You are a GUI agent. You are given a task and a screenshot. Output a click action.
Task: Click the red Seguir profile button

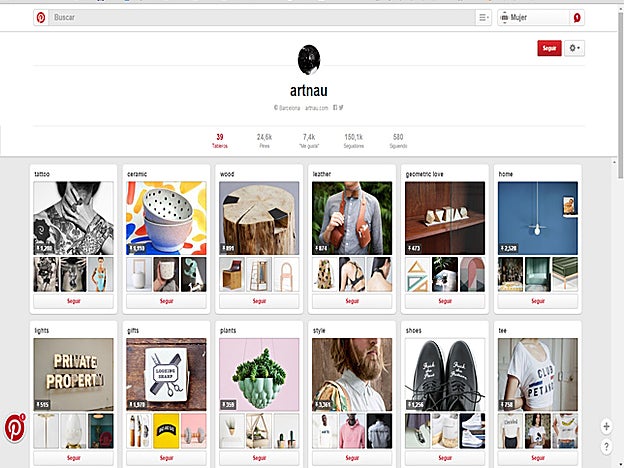tap(549, 48)
